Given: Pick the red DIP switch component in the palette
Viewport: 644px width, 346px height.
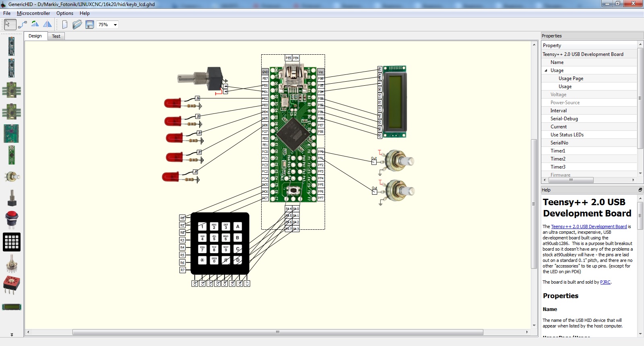Looking at the screenshot, I should (x=12, y=285).
